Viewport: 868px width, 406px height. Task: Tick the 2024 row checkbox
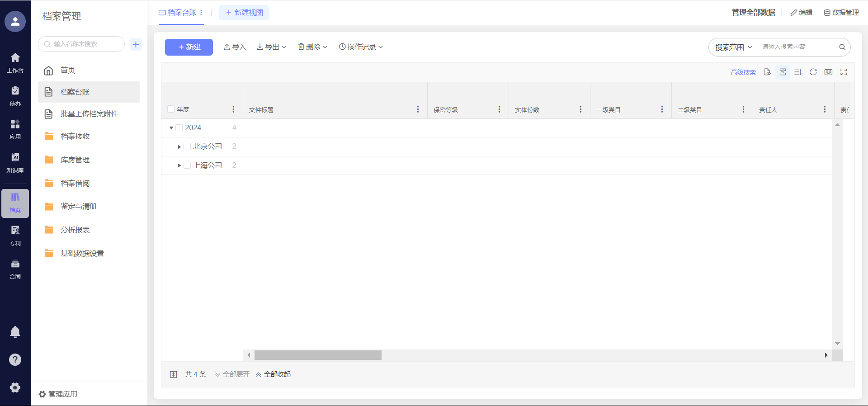(x=179, y=128)
